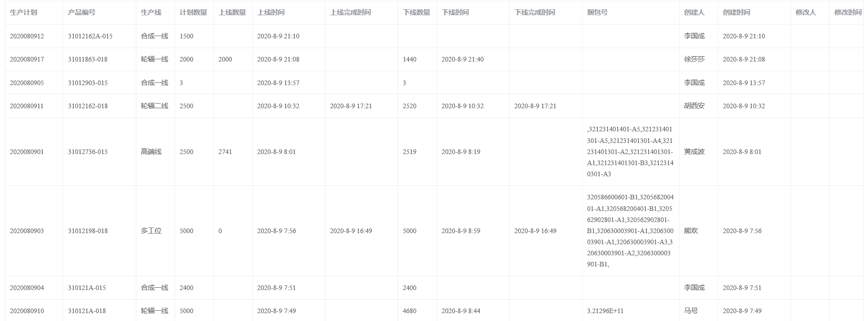Viewport: 868px width, 321px height.
Task: Click the 创建时间 column header
Action: [x=737, y=12]
